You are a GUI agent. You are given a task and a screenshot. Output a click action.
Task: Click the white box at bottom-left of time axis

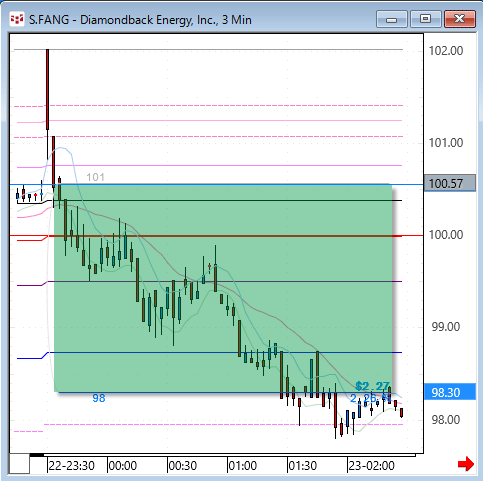(19, 464)
